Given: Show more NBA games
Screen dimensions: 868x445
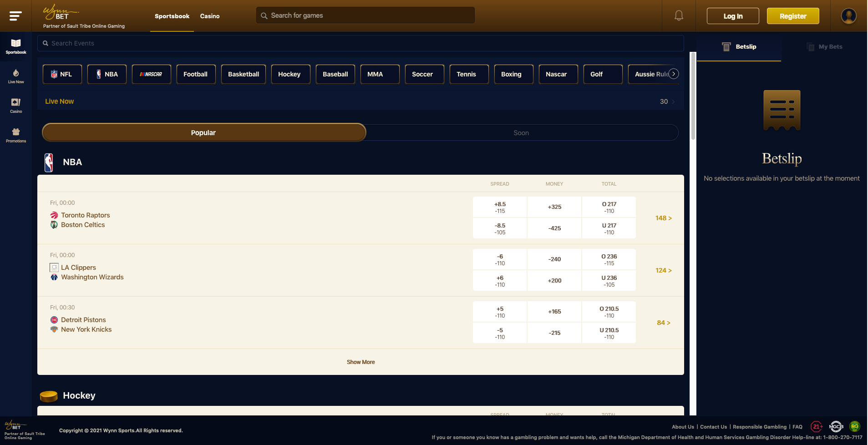Looking at the screenshot, I should click(x=360, y=362).
